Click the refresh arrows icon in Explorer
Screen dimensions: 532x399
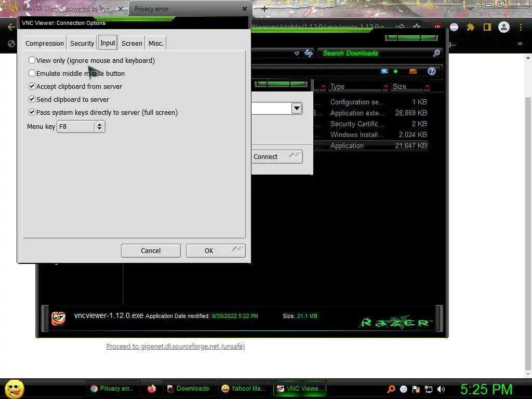tap(309, 53)
